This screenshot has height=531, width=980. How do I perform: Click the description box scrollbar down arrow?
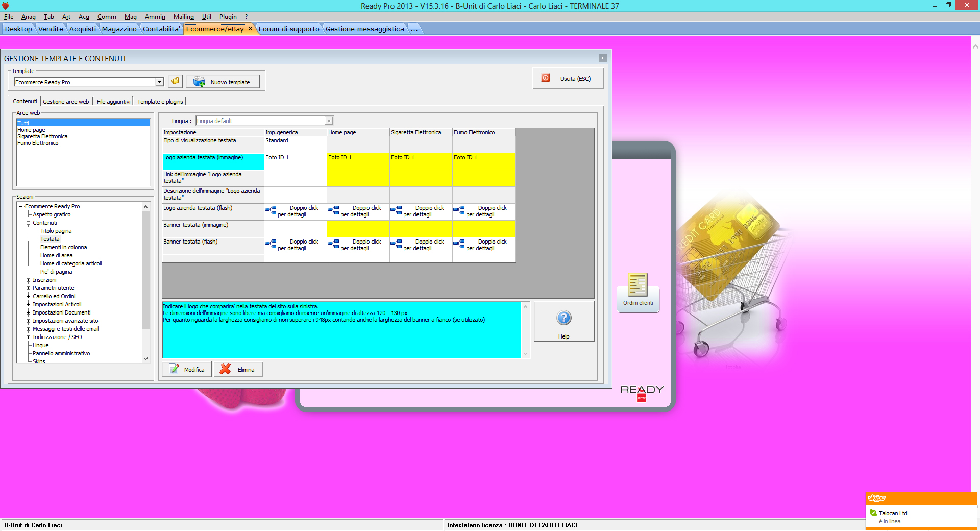pyautogui.click(x=525, y=354)
